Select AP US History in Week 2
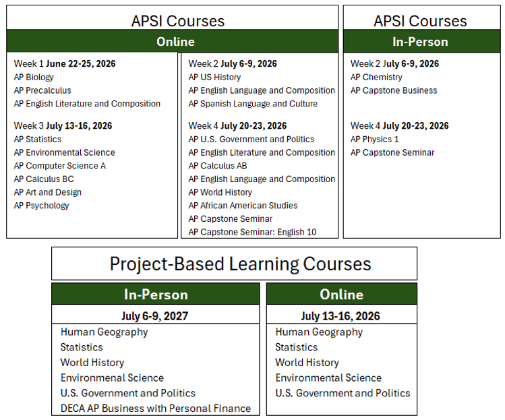Screen dimensions: 505x420 [214, 77]
